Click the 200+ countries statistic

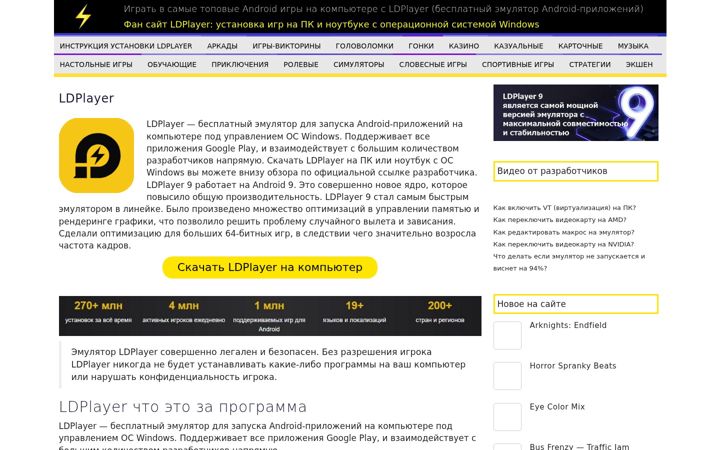click(440, 312)
